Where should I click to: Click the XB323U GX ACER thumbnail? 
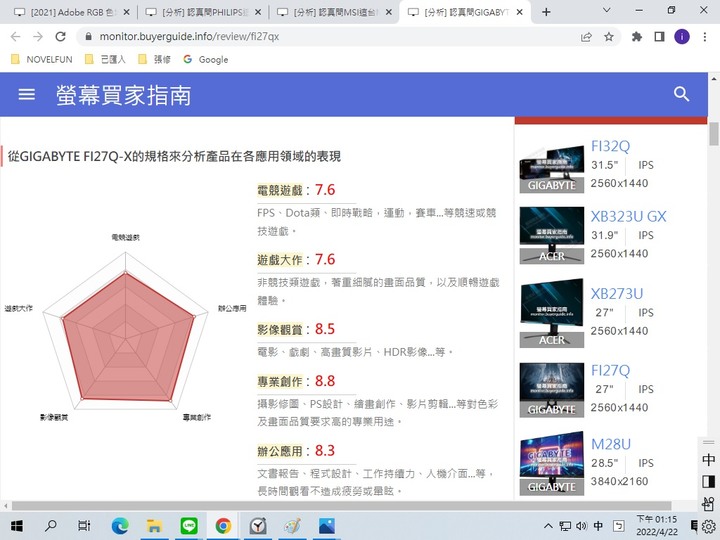coord(551,235)
